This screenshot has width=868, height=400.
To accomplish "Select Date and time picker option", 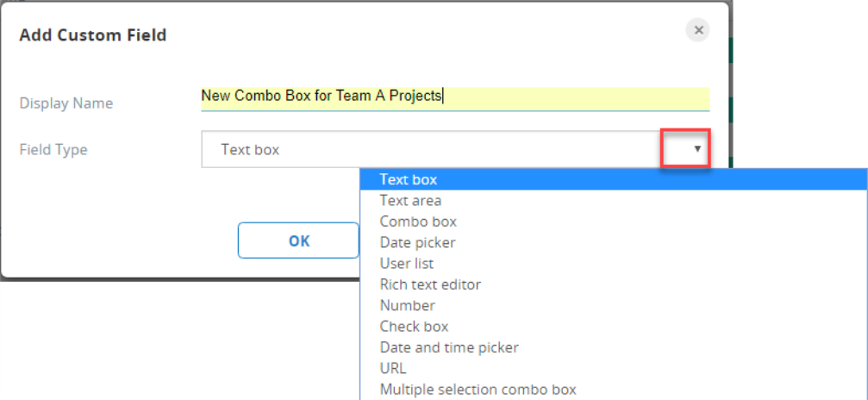I will point(449,347).
